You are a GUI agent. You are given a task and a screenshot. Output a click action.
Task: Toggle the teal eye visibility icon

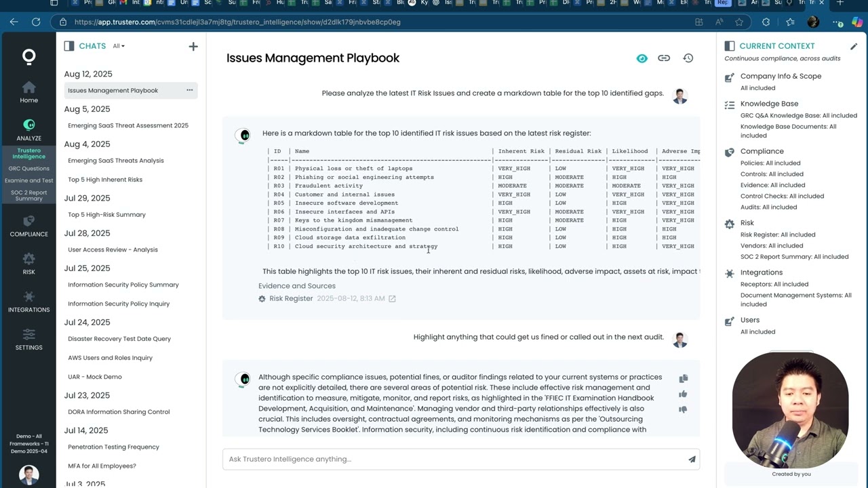click(642, 58)
